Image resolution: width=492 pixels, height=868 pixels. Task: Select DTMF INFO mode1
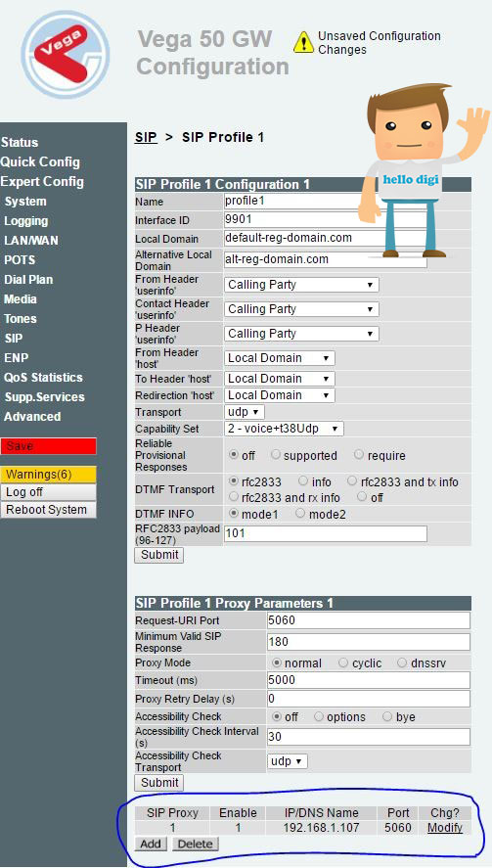pos(234,513)
